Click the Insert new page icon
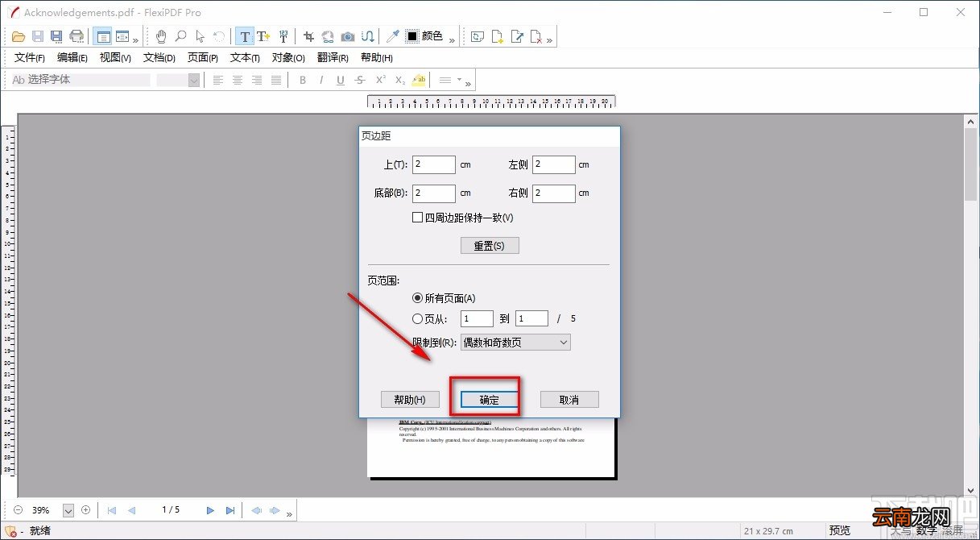The height and width of the screenshot is (540, 980). (498, 36)
